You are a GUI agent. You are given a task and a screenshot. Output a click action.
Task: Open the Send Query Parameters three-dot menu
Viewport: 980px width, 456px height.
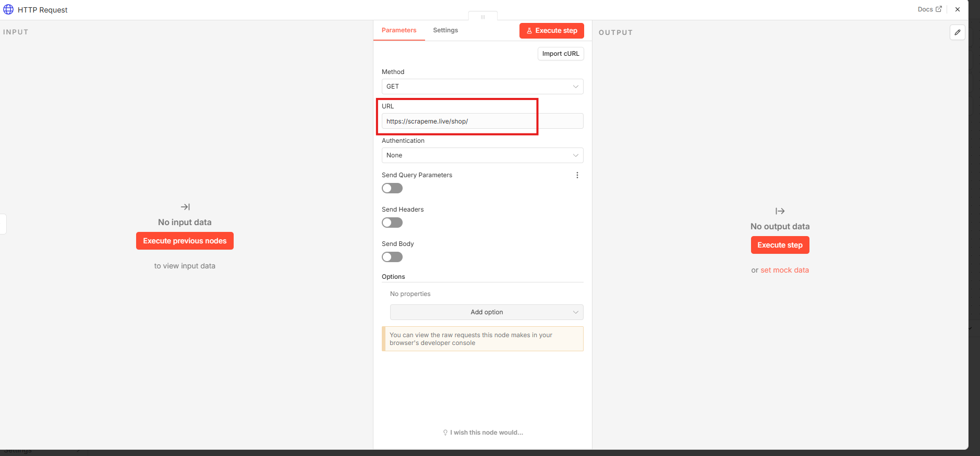click(x=577, y=175)
